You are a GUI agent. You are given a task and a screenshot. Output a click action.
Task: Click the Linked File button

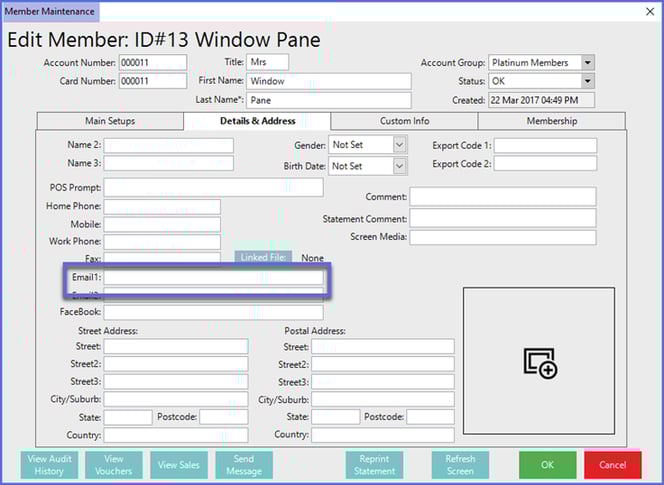263,258
